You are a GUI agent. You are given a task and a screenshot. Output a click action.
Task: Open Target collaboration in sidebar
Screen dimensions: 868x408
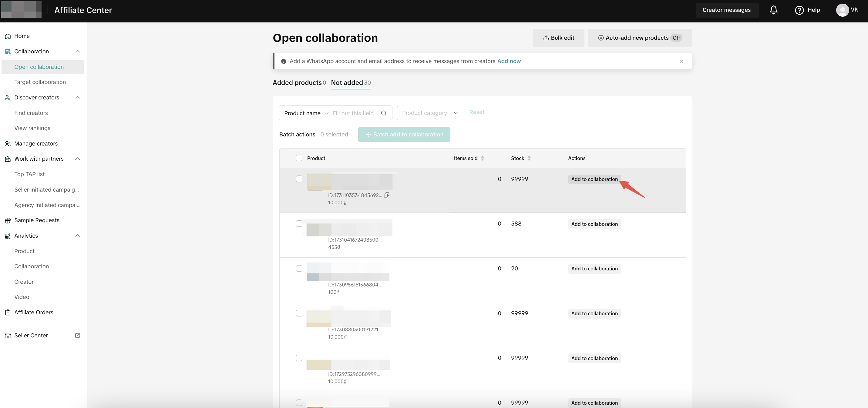coord(40,82)
